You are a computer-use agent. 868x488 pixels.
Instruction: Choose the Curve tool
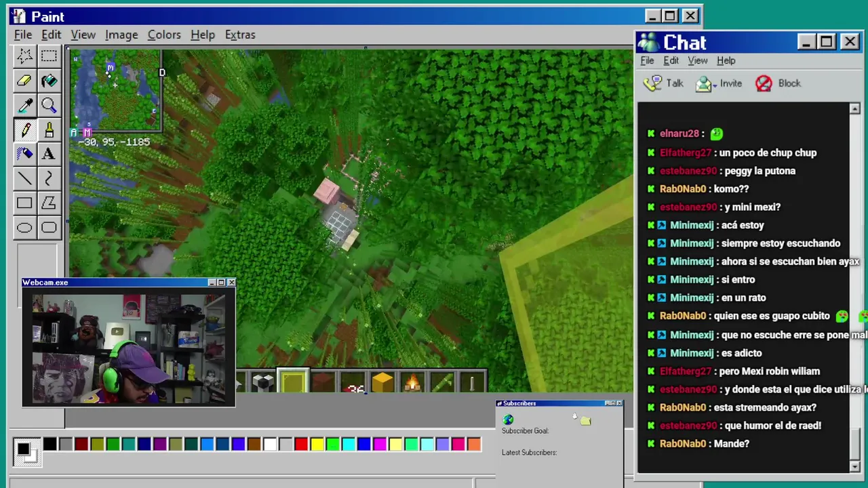pos(49,178)
